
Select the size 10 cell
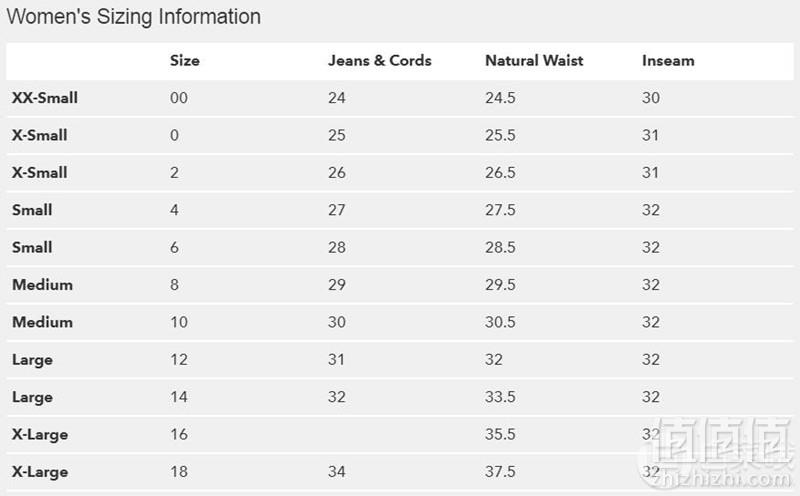(x=179, y=322)
